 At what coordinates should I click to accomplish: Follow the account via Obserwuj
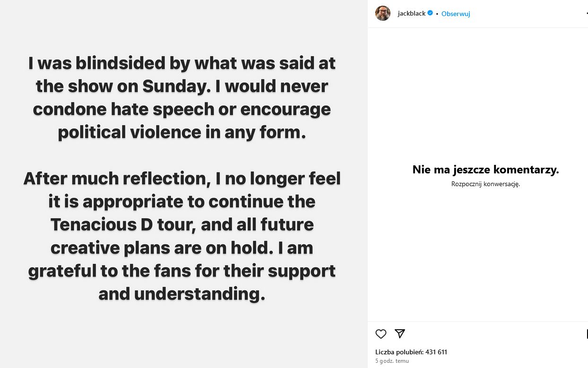(456, 14)
